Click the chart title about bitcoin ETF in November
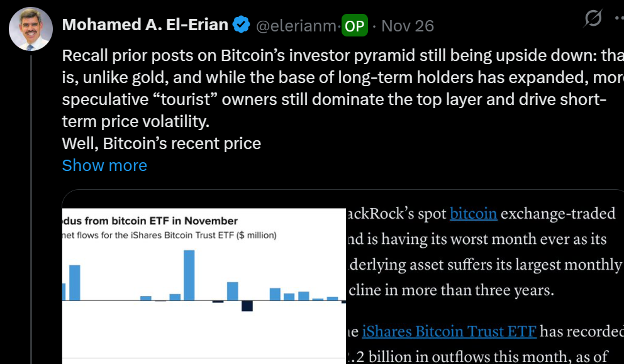 point(151,221)
